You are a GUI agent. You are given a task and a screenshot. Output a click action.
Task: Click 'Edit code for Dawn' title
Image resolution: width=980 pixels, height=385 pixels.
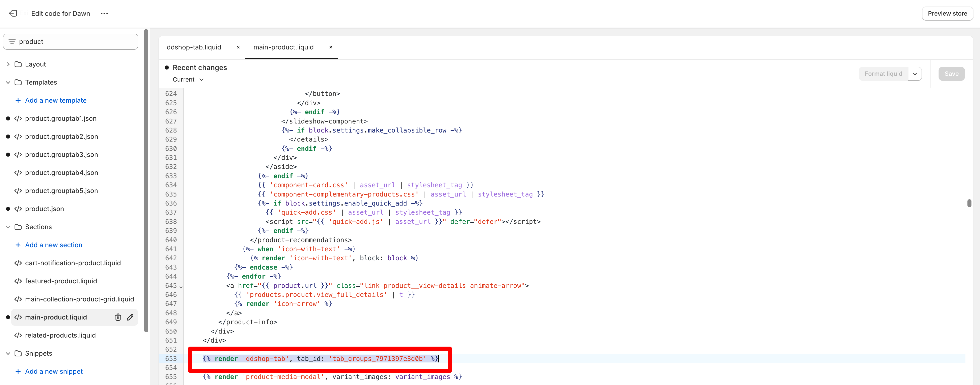[61, 14]
